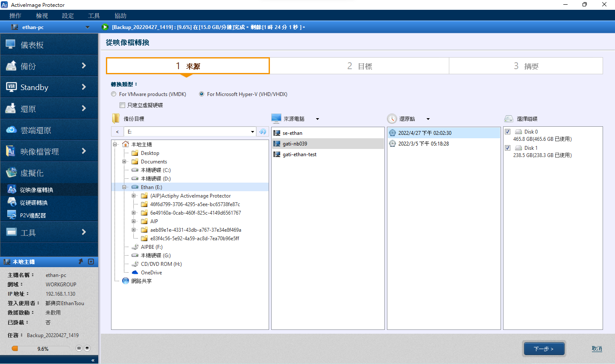Uncheck Disk 0 in the disk selection list

tap(508, 132)
